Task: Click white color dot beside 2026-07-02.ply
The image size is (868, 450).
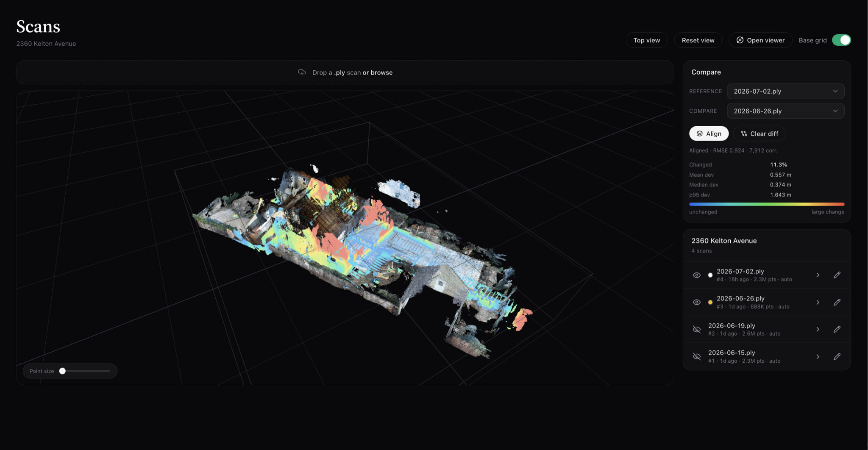Action: 710,275
